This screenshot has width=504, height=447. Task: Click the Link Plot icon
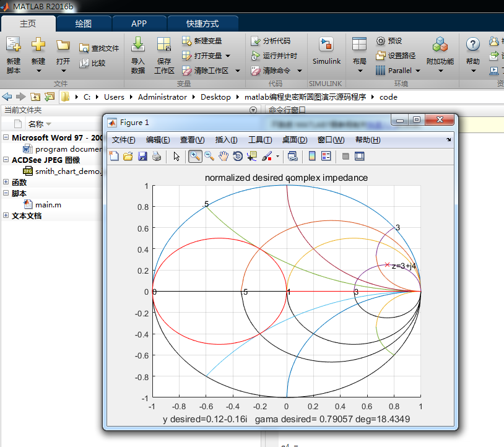point(292,157)
